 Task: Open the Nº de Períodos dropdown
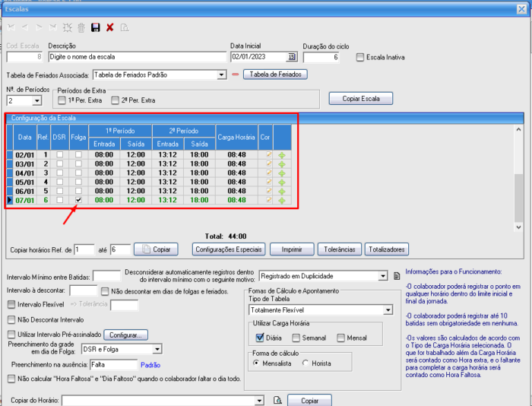pos(37,100)
